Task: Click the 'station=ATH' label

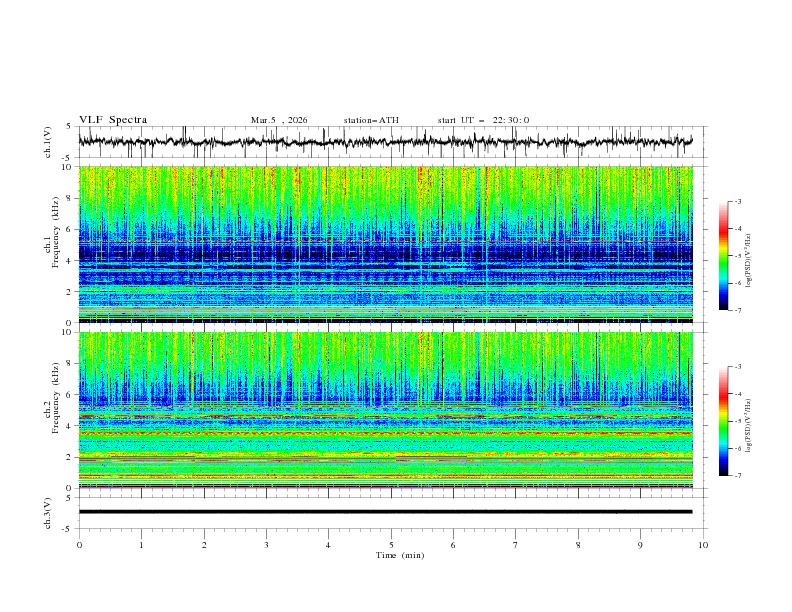Action: 371,120
